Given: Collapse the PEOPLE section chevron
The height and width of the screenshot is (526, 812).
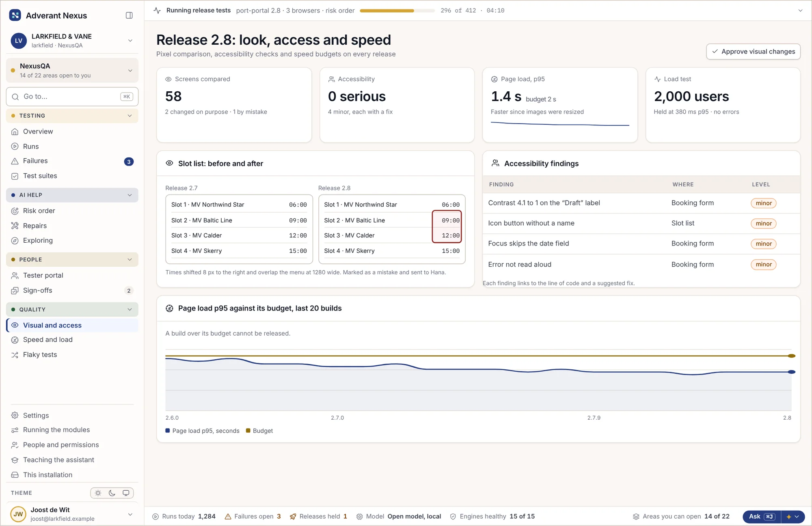Looking at the screenshot, I should pos(130,260).
